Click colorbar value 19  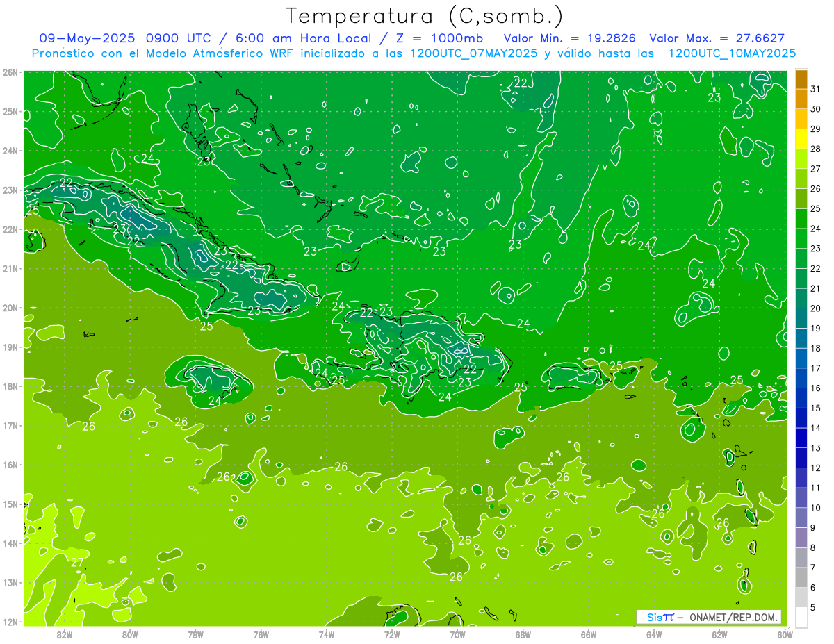(815, 328)
